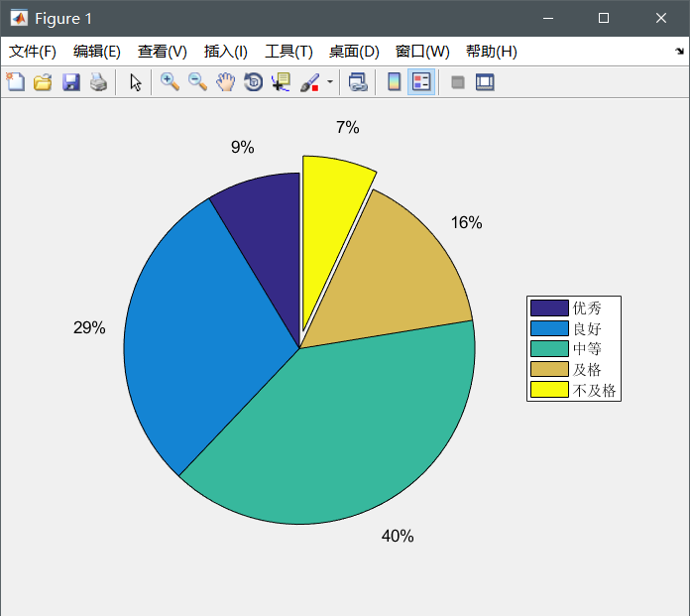Activate the Zoom Out magnifier tool
This screenshot has width=690, height=616.
point(197,82)
